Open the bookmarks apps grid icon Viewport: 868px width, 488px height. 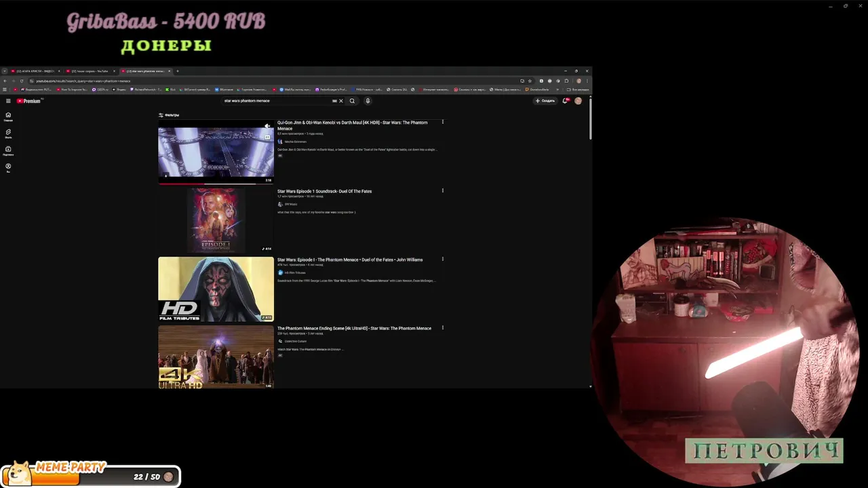coord(5,89)
